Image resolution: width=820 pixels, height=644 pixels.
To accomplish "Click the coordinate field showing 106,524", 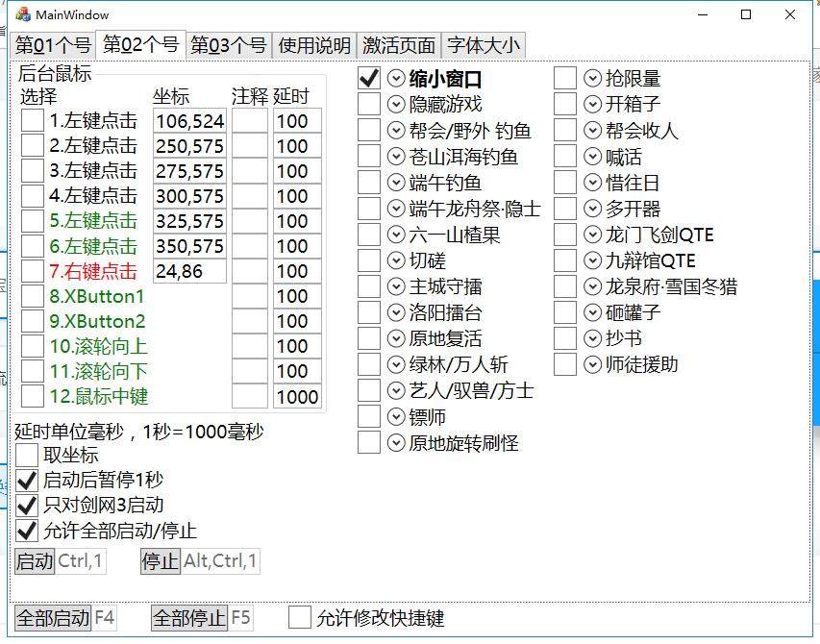I will pos(189,121).
